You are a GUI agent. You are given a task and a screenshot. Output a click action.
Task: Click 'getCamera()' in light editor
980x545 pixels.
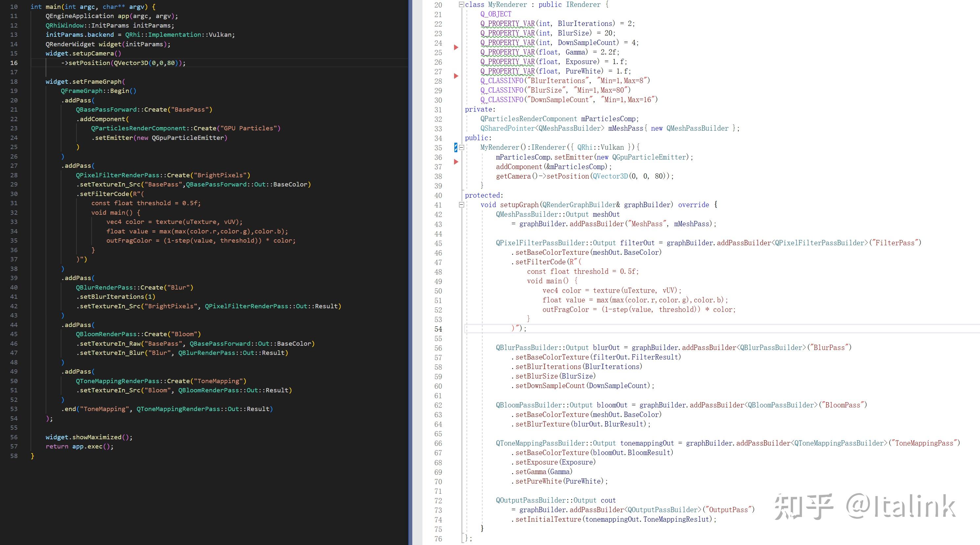517,176
